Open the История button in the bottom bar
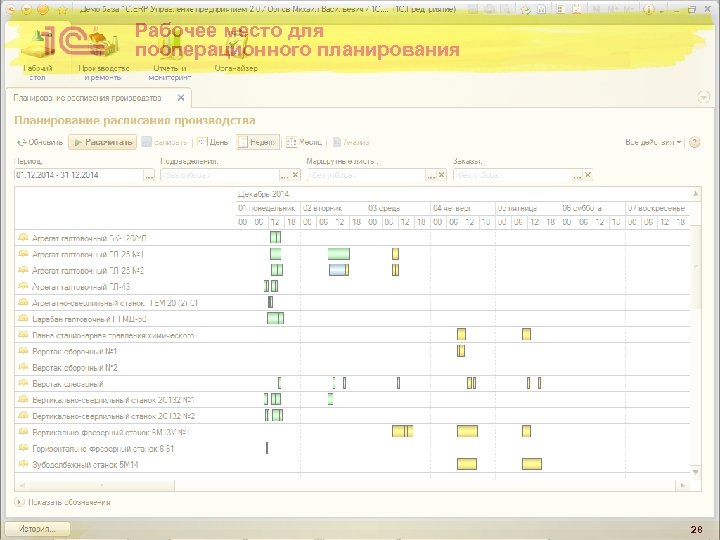 pyautogui.click(x=37, y=529)
